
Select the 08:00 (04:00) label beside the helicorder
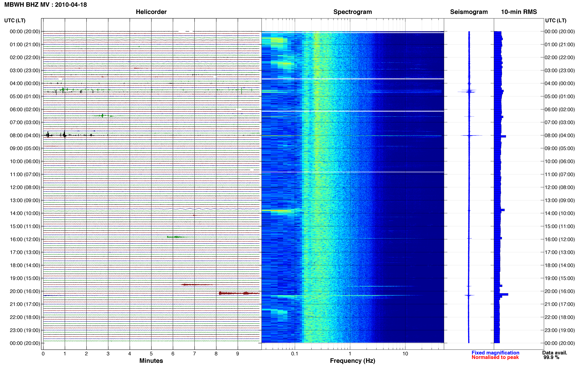25,136
